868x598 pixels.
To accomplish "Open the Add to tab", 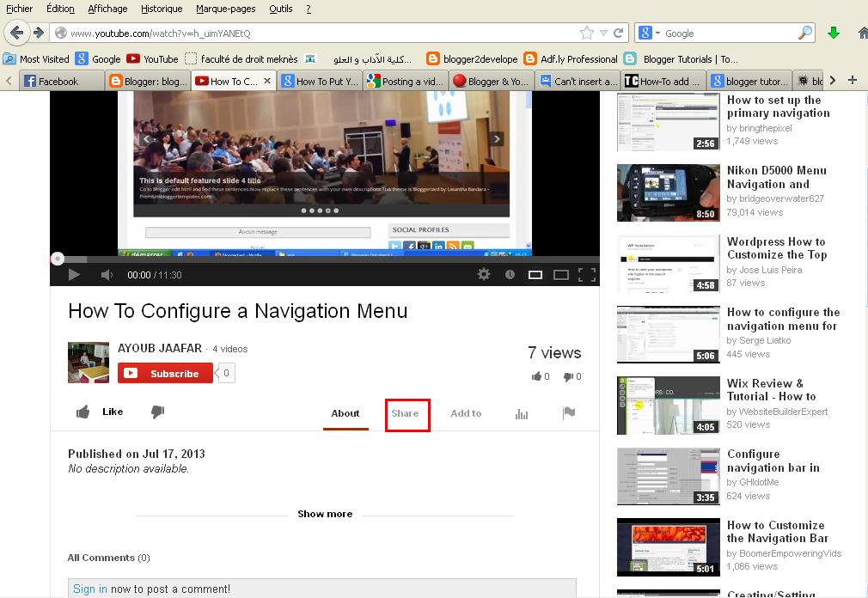I will pyautogui.click(x=466, y=413).
